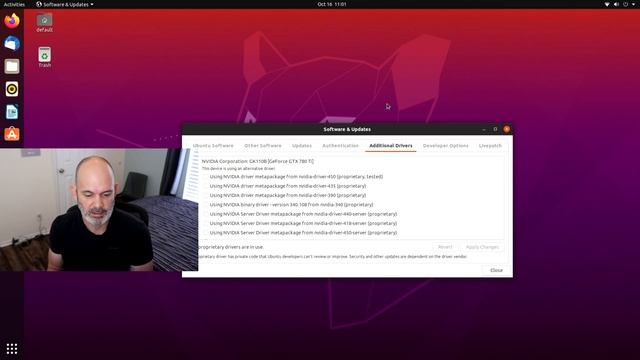Open Ubuntu Software store from dock
The height and width of the screenshot is (360, 640).
click(x=12, y=134)
